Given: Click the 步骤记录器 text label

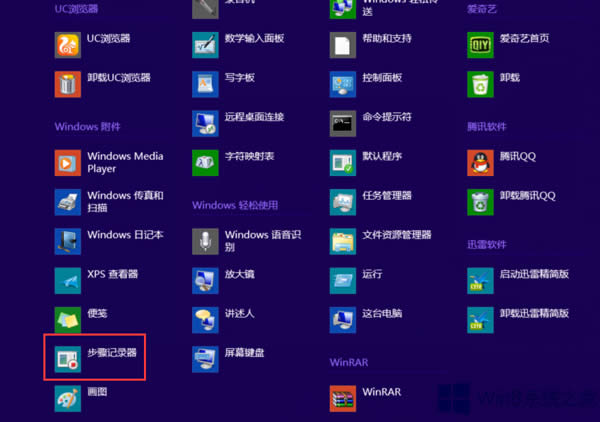Looking at the screenshot, I should [112, 353].
